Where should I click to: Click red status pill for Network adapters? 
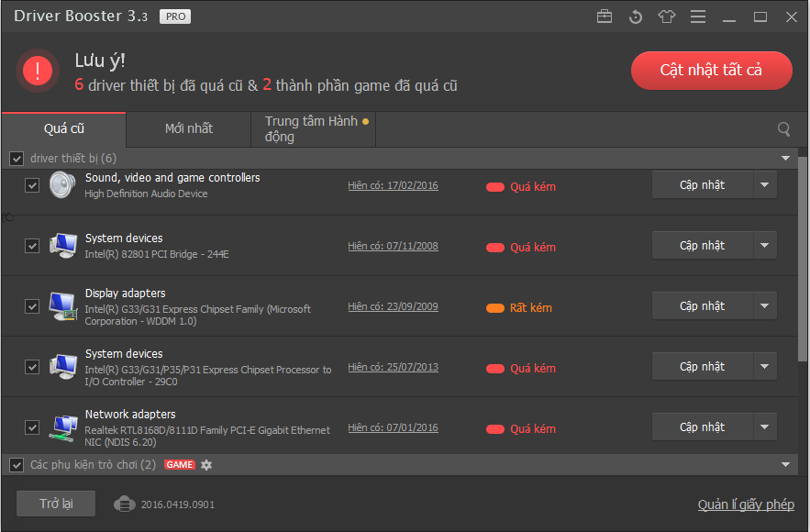coord(494,429)
